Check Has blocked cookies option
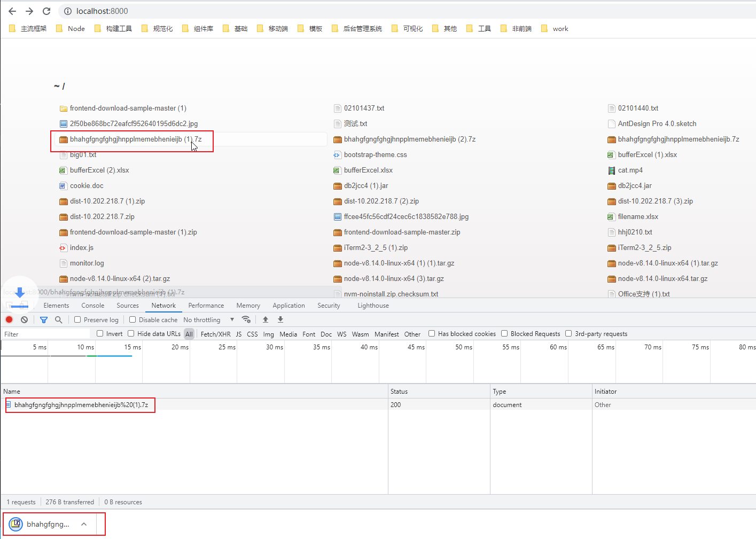Screen dimensions: 756x539 [x=432, y=333]
